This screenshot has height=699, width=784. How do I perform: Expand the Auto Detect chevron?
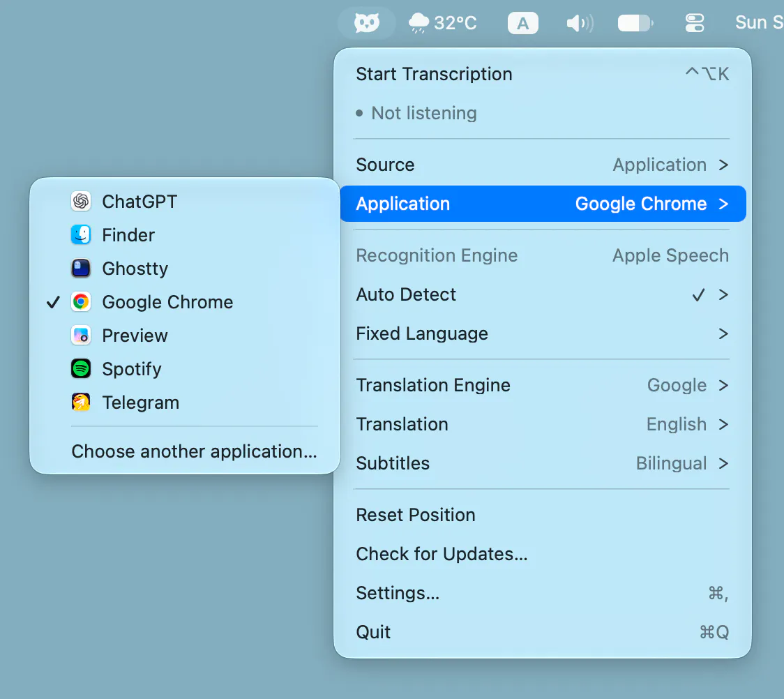point(723,295)
